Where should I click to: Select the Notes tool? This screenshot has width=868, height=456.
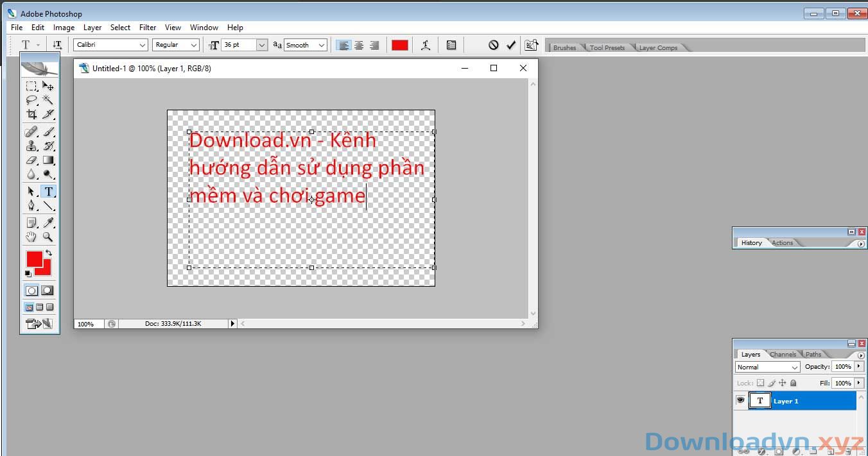[x=31, y=223]
